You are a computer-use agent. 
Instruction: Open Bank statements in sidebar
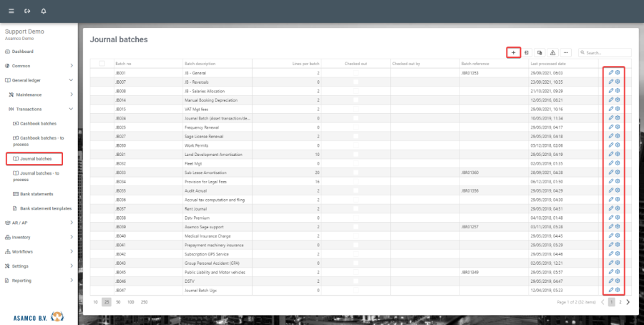[x=39, y=194]
